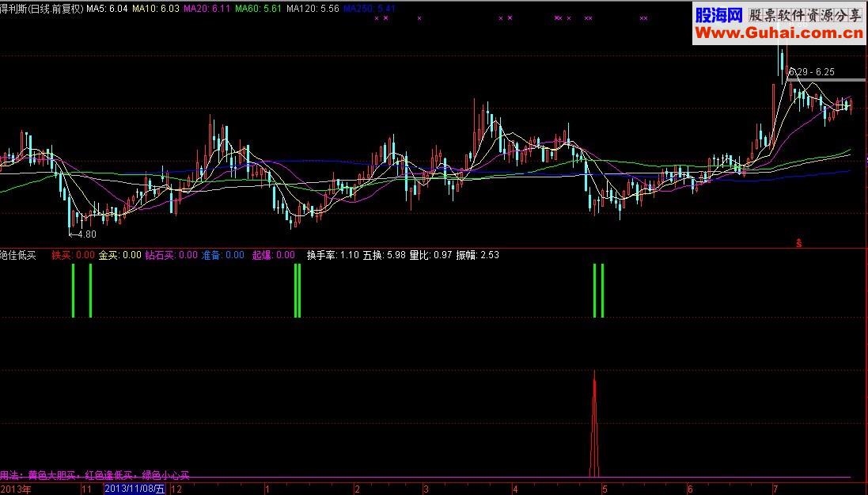Click the 2013年 label on time axis
The image size is (868, 495).
[16, 489]
